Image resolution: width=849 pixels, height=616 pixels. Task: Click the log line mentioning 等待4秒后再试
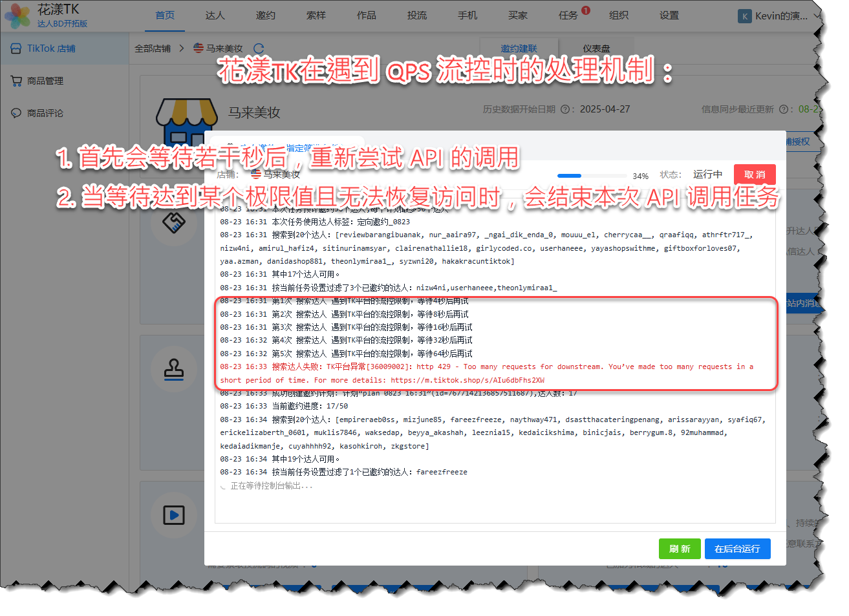tap(344, 301)
